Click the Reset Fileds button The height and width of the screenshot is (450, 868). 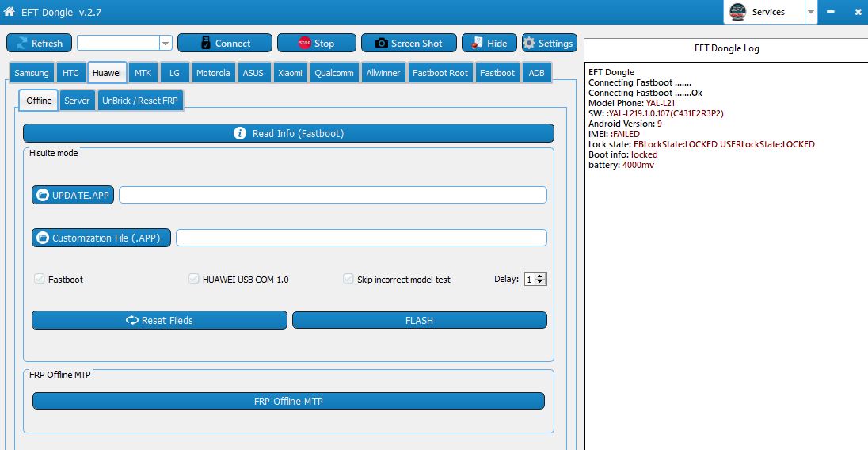click(159, 320)
